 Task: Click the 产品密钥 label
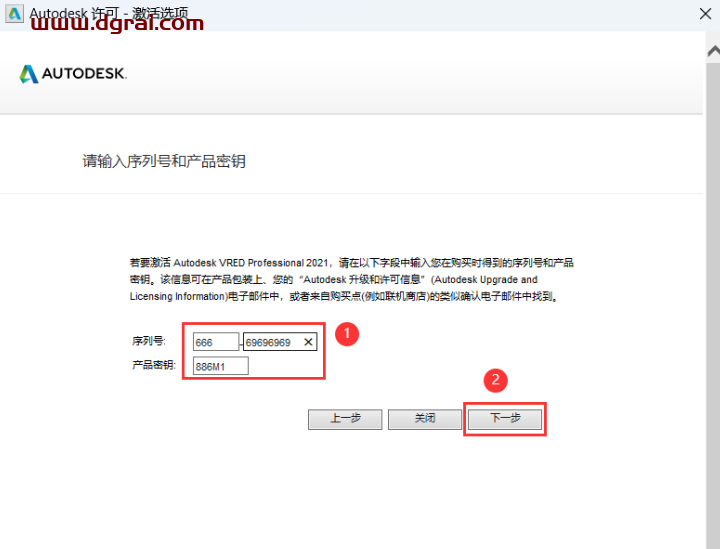pyautogui.click(x=153, y=366)
